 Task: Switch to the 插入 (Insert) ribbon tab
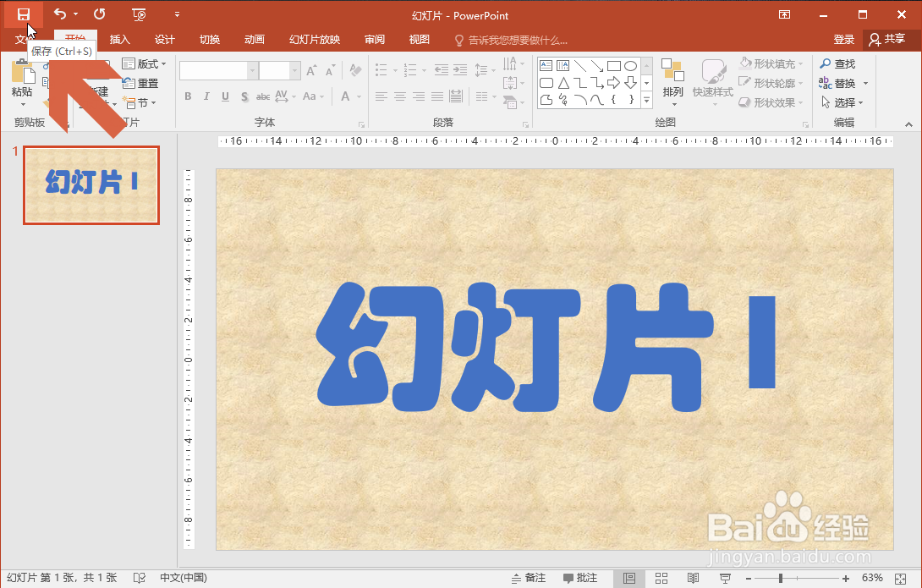[118, 39]
